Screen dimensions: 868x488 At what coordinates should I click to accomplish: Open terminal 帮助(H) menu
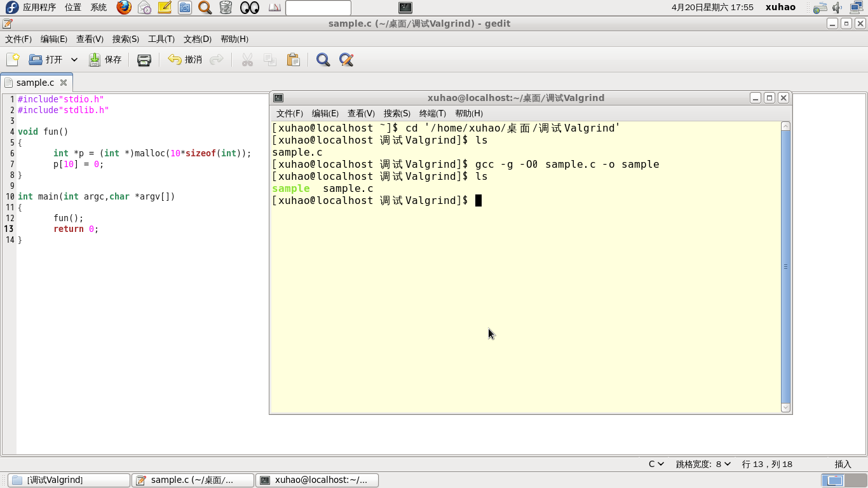point(469,113)
